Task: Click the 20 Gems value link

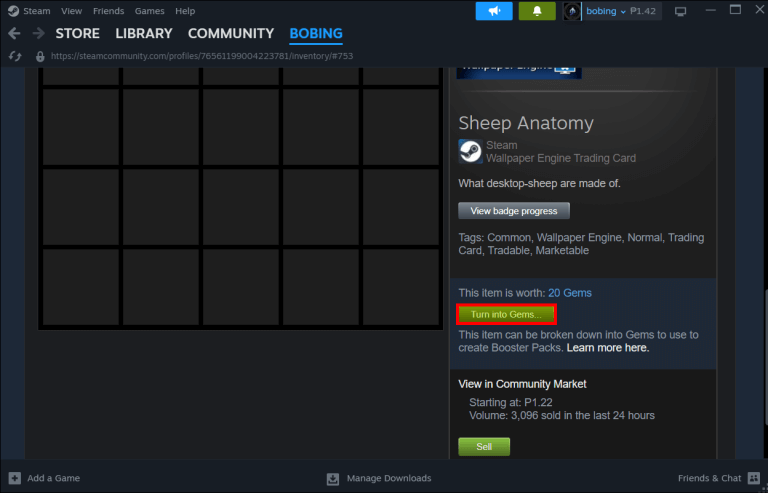Action: 570,293
